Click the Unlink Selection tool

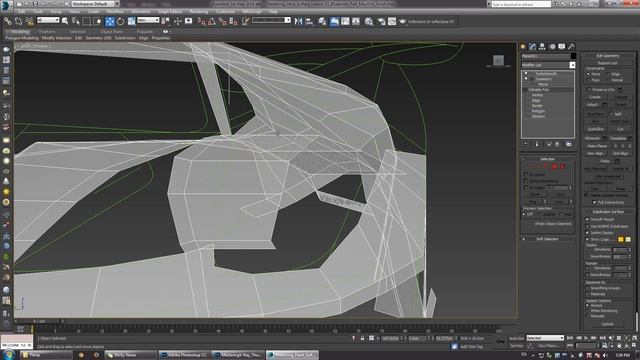coord(18,21)
